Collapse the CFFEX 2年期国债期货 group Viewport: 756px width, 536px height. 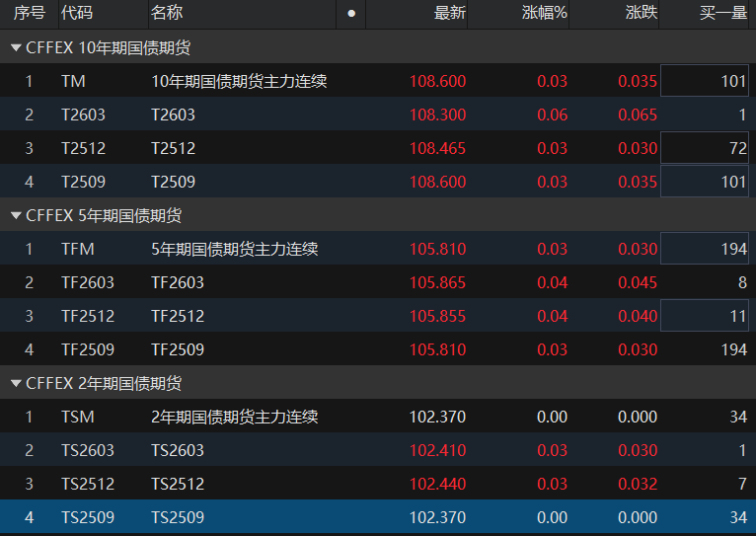(x=16, y=384)
